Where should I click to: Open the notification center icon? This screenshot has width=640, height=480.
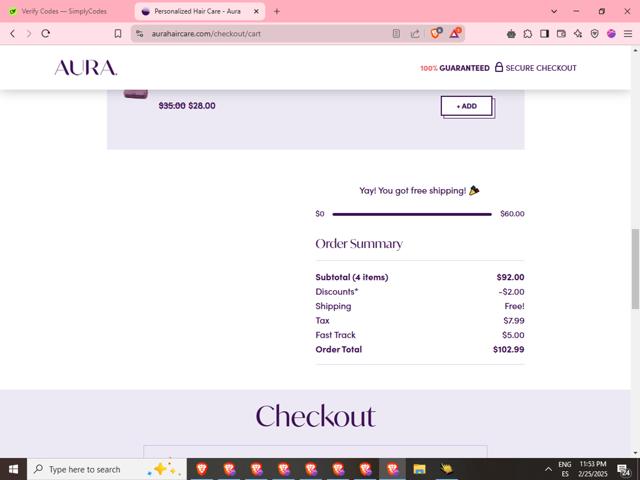click(623, 469)
